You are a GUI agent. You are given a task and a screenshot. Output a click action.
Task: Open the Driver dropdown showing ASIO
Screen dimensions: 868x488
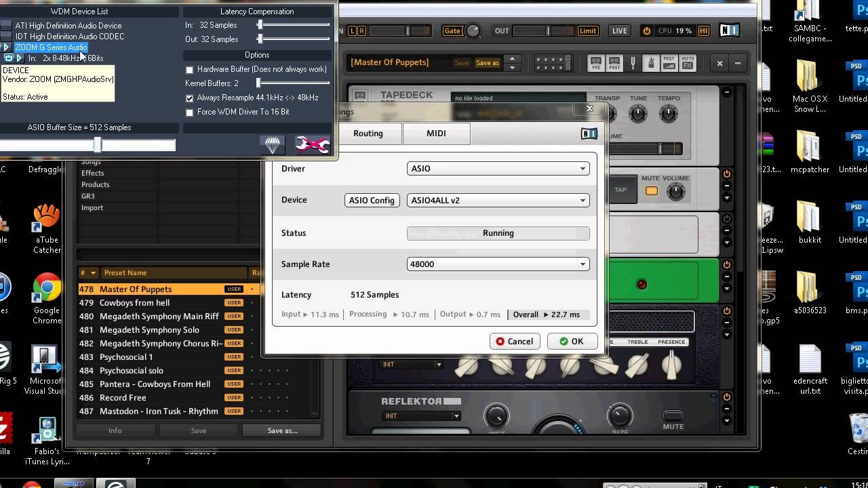pyautogui.click(x=498, y=169)
